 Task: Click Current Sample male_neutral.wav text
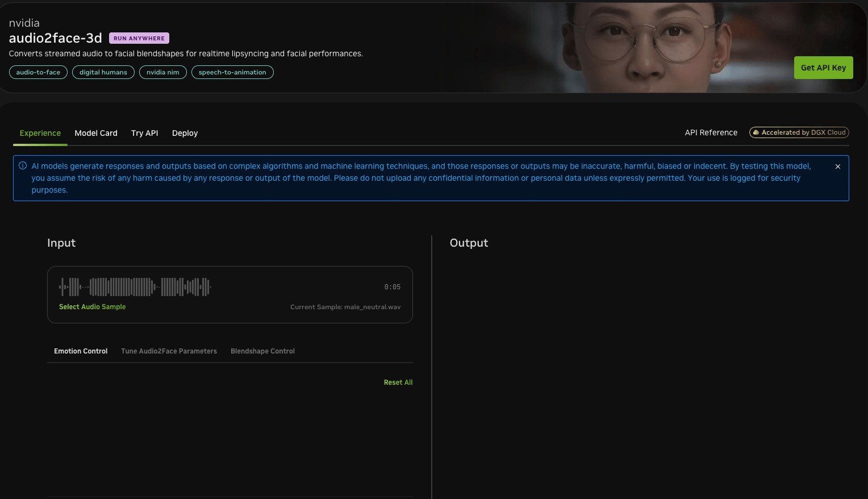(345, 307)
